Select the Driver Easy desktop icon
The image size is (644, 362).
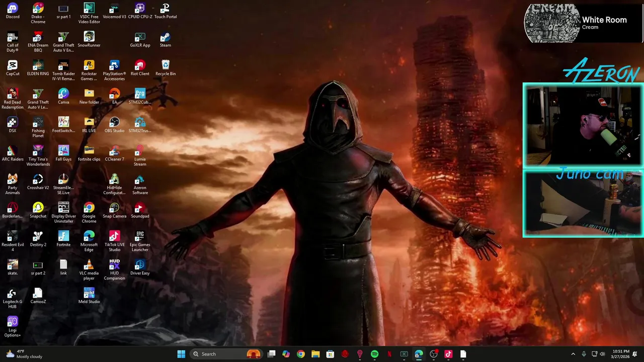[x=140, y=268]
